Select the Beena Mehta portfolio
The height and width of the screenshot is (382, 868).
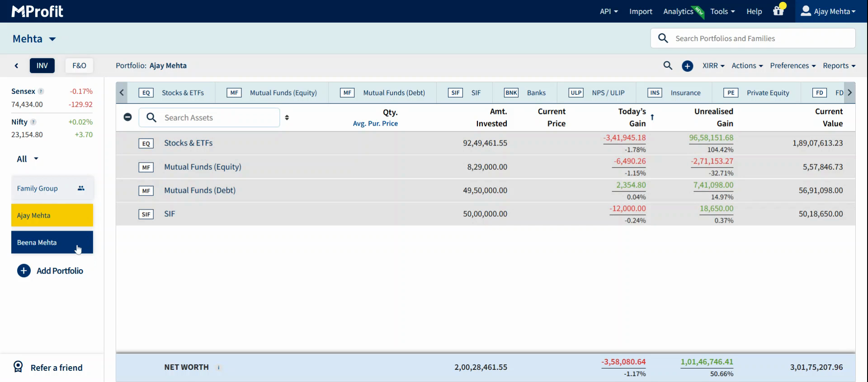[x=52, y=242]
